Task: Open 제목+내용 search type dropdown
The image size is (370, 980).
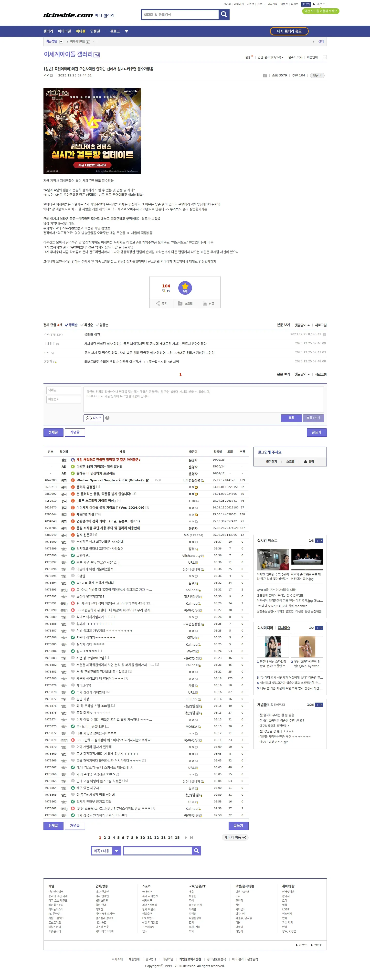Action: point(106,851)
